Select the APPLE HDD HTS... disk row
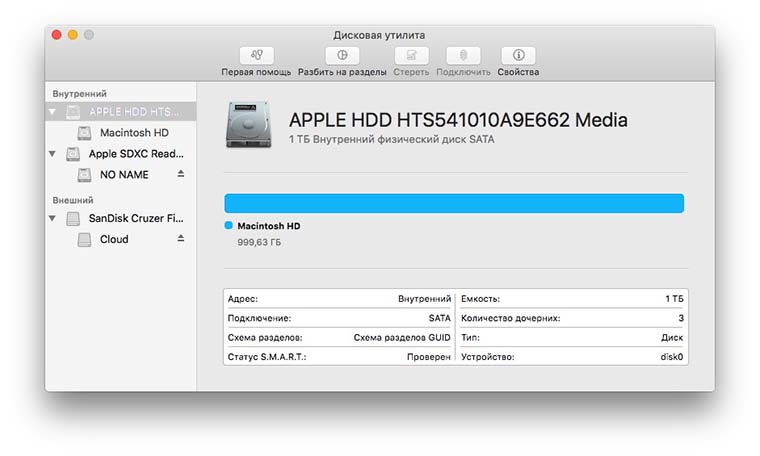 tap(121, 111)
